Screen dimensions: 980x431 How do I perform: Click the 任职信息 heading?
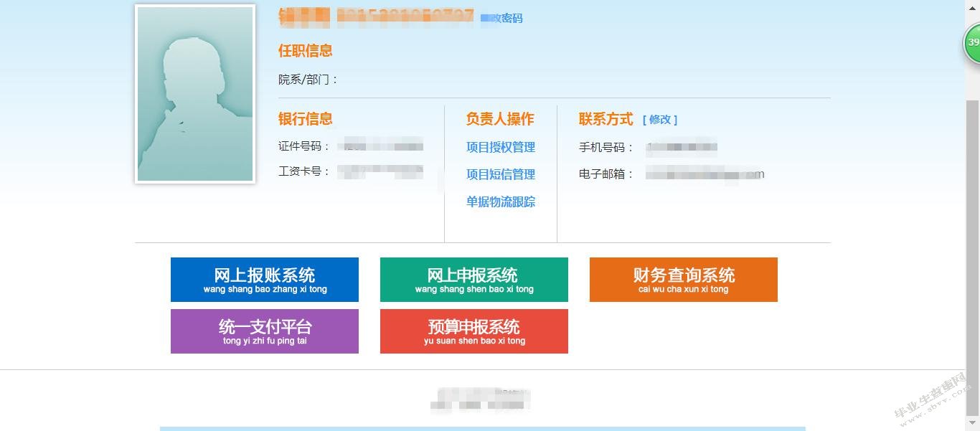click(x=306, y=51)
